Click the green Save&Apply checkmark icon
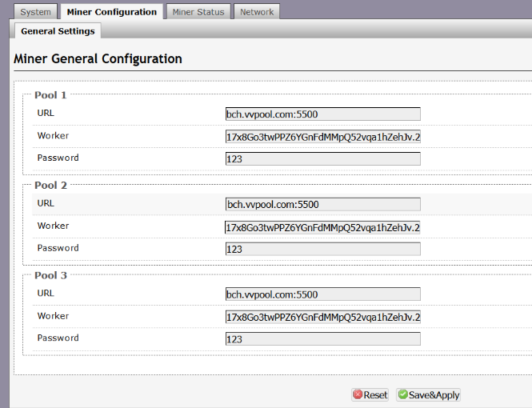 [x=402, y=394]
